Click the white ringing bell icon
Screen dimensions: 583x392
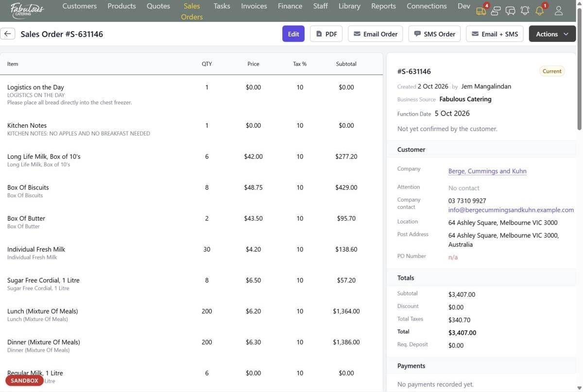click(525, 11)
